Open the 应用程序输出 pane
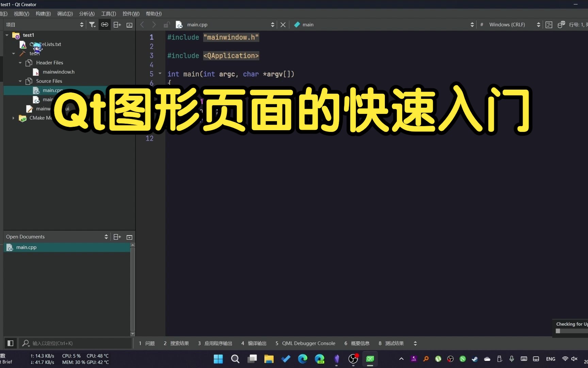This screenshot has width=588, height=368. pos(215,343)
